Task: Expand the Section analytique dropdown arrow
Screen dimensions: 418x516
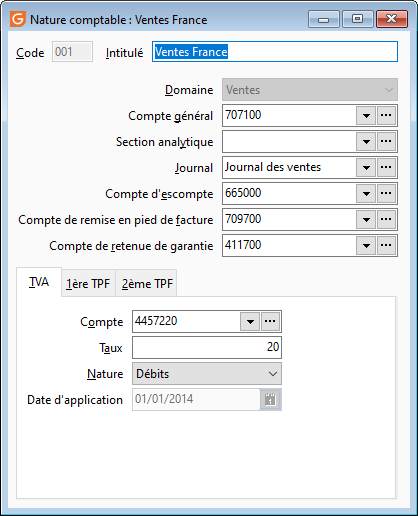Action: pos(366,141)
